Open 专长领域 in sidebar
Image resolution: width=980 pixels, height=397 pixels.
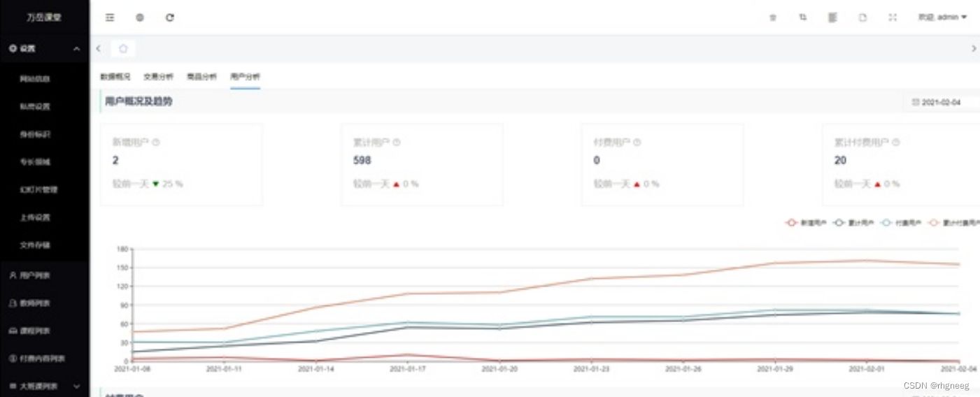coord(35,162)
